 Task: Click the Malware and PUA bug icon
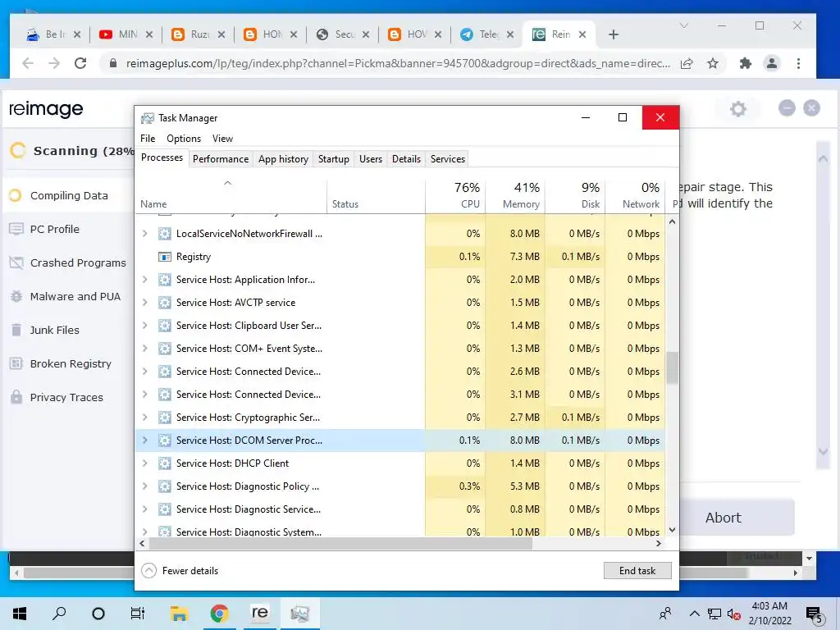click(16, 297)
